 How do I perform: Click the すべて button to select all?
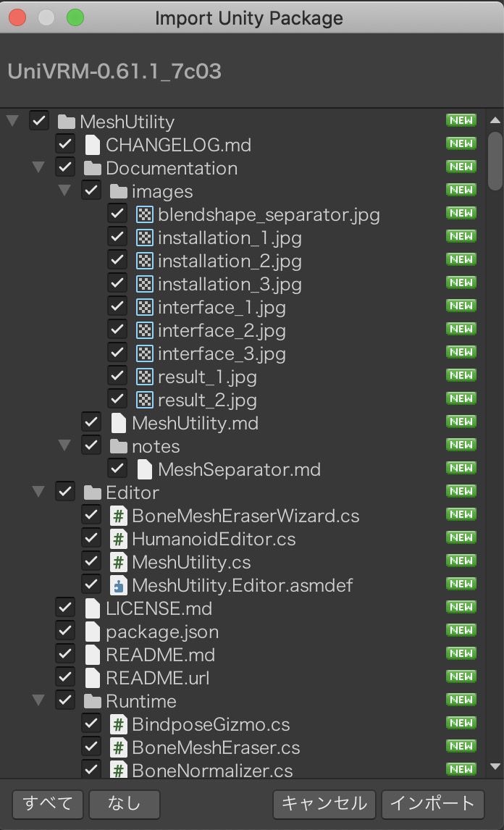click(46, 804)
